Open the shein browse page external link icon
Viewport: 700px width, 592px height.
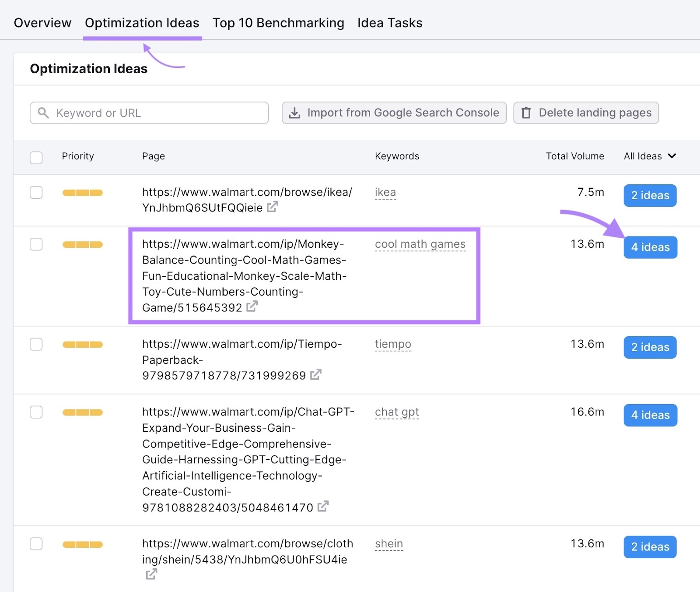151,574
